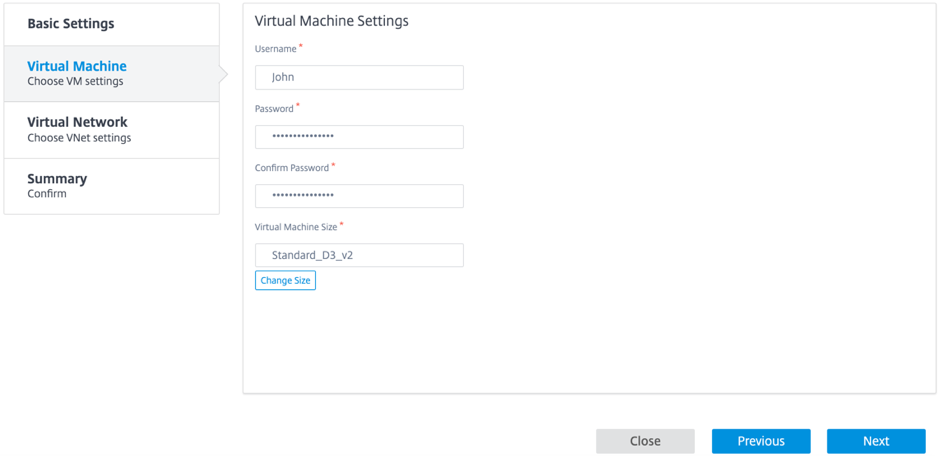Click the Virtual Machine Settings heading
939x456 pixels.
[332, 21]
